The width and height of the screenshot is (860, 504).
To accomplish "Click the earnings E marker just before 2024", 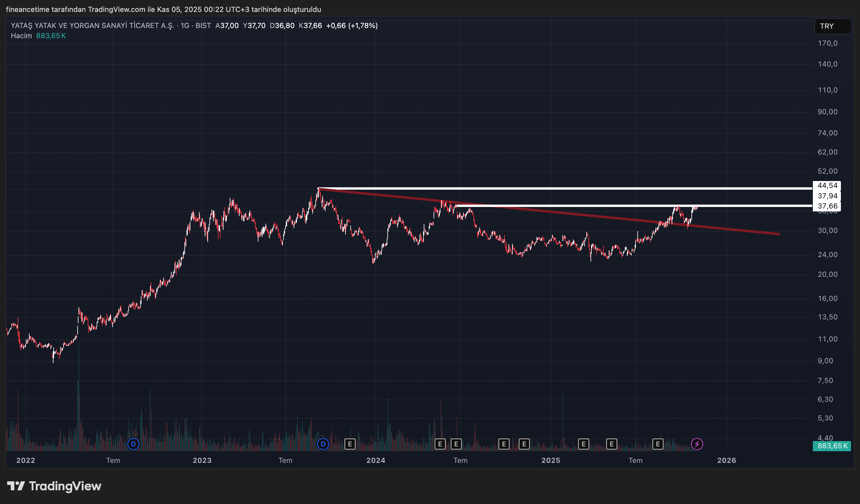I will click(350, 444).
